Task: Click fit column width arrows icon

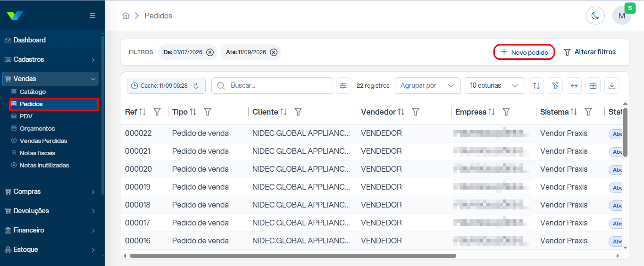Action: (574, 86)
